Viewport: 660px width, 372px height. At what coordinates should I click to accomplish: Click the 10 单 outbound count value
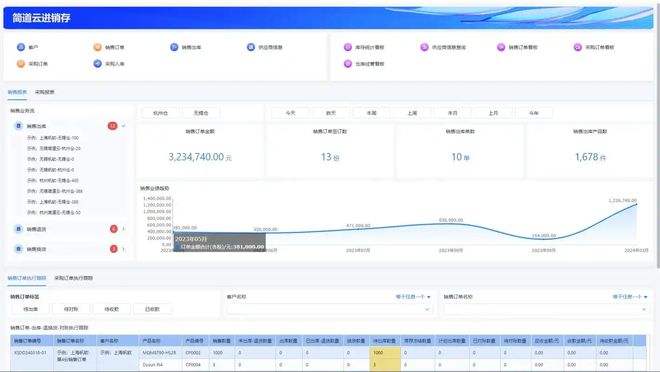pyautogui.click(x=460, y=157)
